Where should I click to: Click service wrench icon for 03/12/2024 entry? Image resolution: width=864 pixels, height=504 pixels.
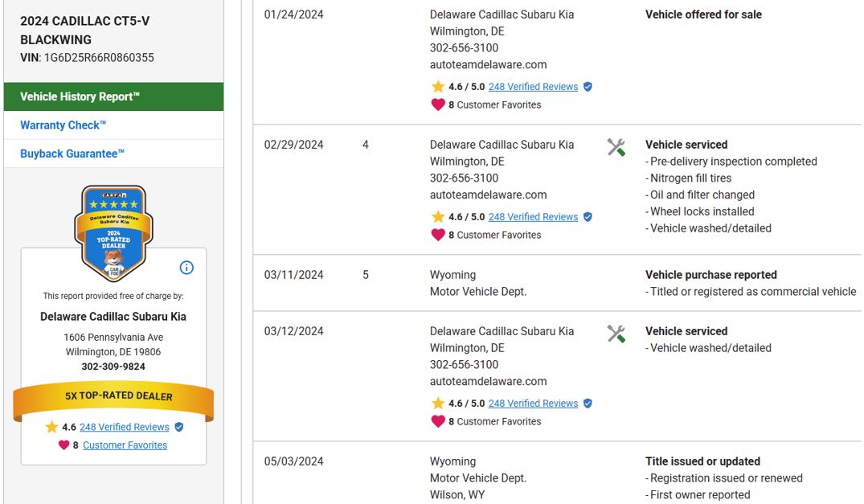click(x=616, y=334)
